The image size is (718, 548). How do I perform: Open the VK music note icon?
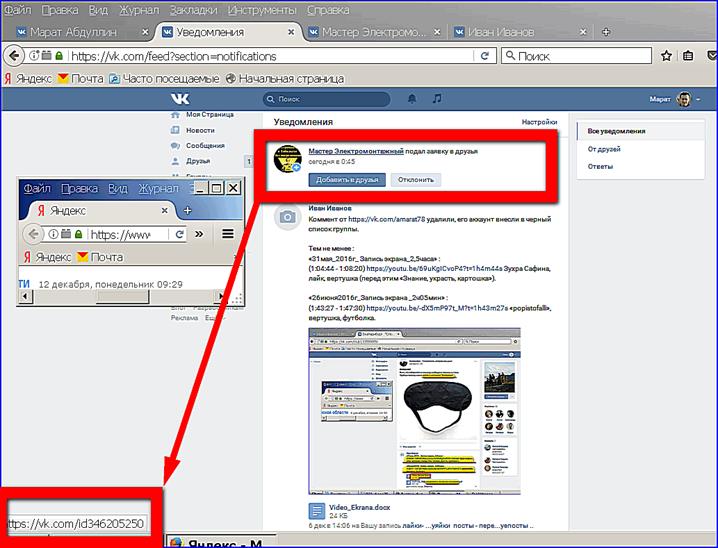436,99
